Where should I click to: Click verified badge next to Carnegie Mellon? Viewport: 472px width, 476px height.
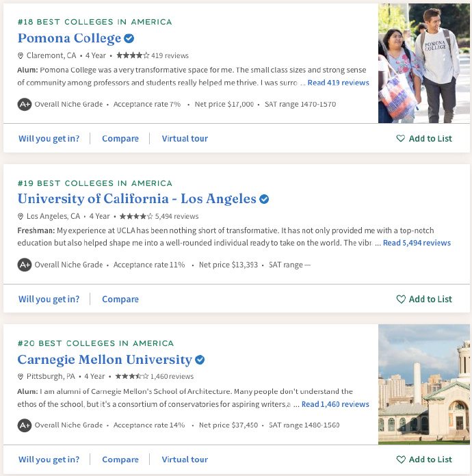pyautogui.click(x=200, y=360)
